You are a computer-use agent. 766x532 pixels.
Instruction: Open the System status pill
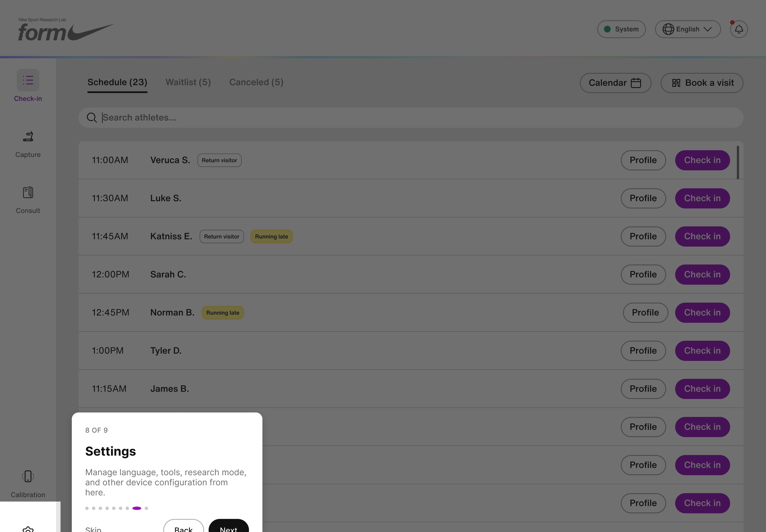click(621, 29)
